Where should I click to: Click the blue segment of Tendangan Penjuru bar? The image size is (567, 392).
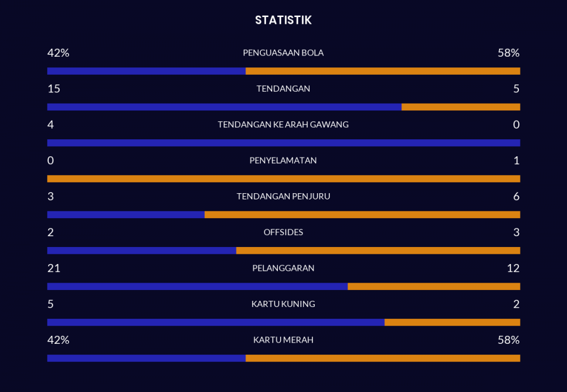[x=126, y=215]
